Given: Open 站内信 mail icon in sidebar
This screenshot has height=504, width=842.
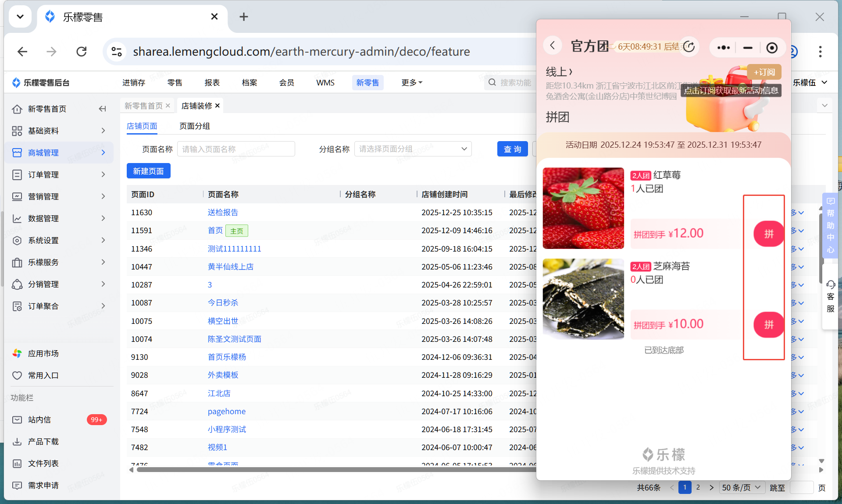Looking at the screenshot, I should pyautogui.click(x=17, y=419).
